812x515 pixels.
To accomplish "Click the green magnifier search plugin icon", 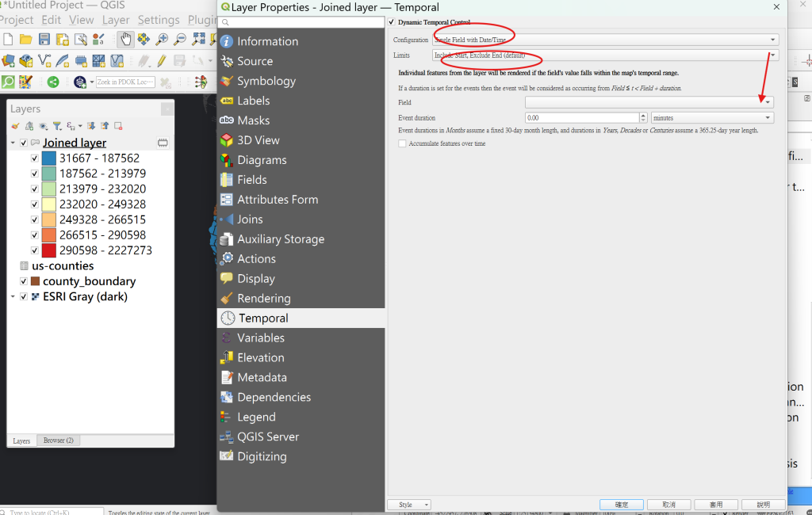I will click(8, 82).
